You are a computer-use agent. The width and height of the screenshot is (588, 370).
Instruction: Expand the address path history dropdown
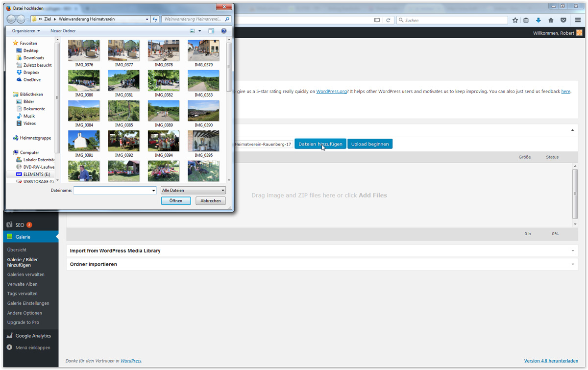[x=147, y=19]
